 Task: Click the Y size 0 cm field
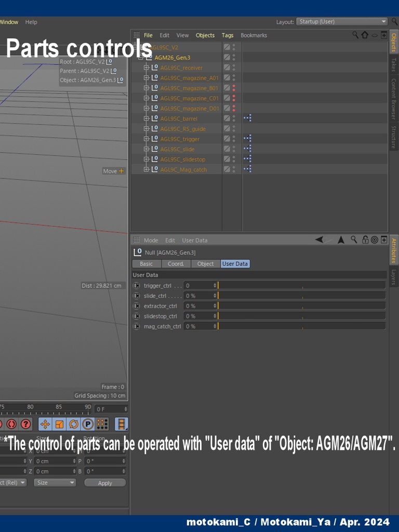55,461
